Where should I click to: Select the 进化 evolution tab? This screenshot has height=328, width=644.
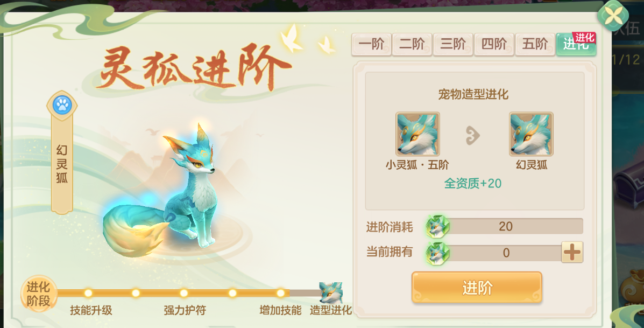576,44
